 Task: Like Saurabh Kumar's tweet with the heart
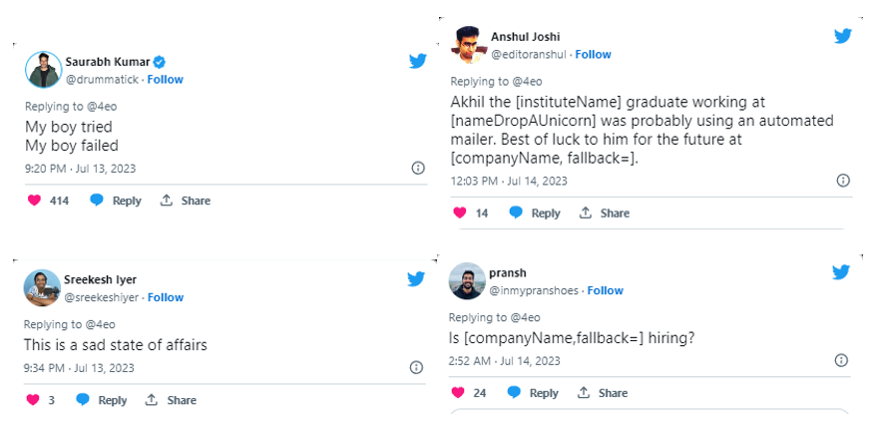tap(33, 201)
